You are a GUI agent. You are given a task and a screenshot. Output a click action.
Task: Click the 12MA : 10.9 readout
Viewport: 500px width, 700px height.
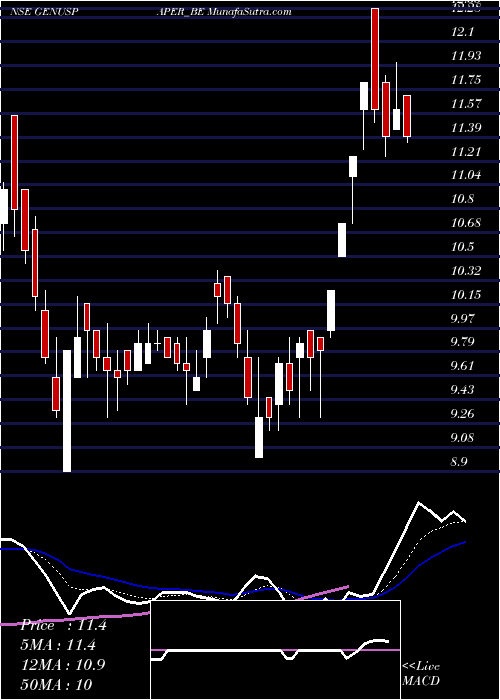point(63,665)
